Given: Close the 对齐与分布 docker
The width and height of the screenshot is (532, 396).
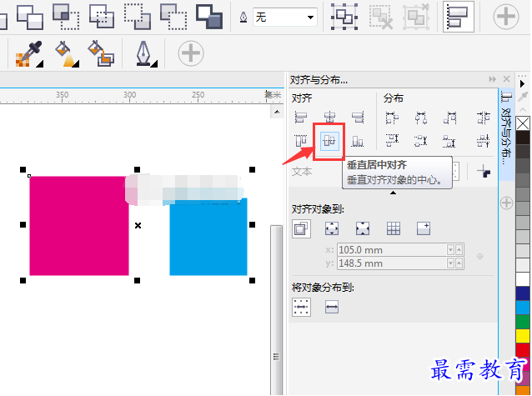Looking at the screenshot, I should [x=506, y=79].
